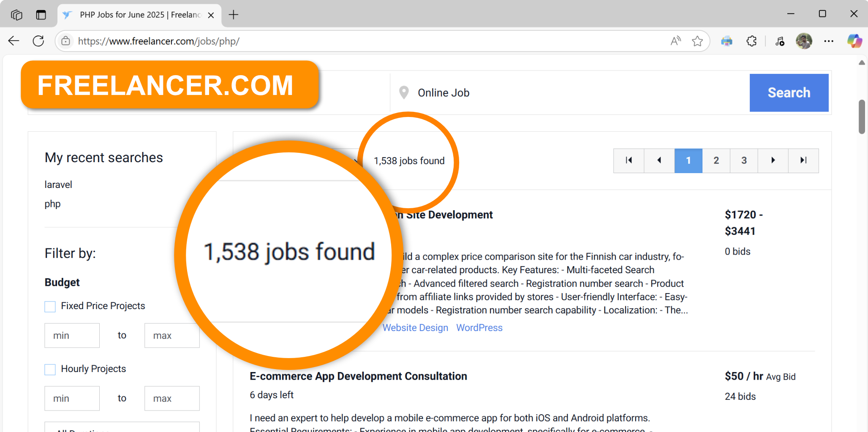This screenshot has width=868, height=432.
Task: Click Fixed Price min budget field
Action: 72,336
